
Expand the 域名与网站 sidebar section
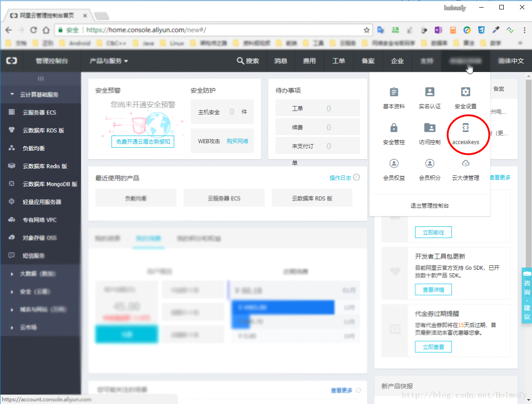12,310
